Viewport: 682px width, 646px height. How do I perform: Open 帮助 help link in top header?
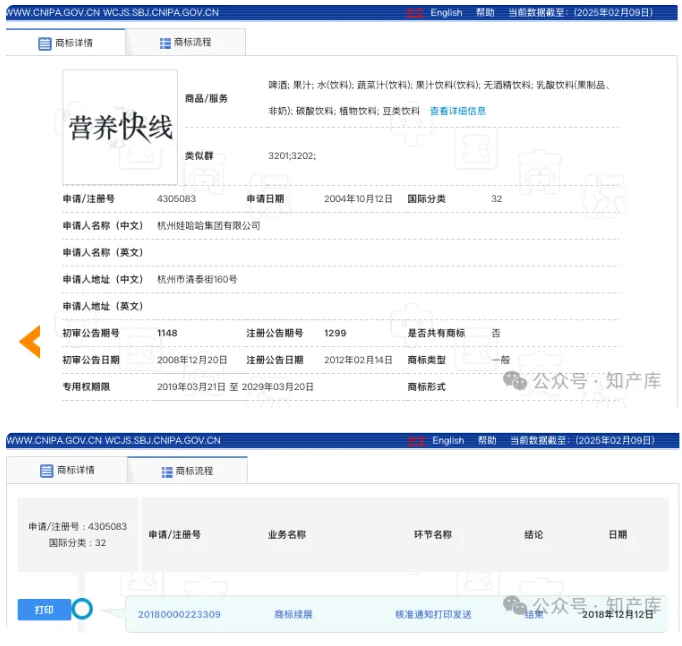tap(485, 13)
